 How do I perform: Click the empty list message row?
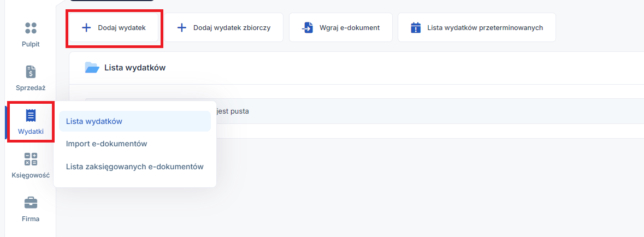[x=364, y=111]
